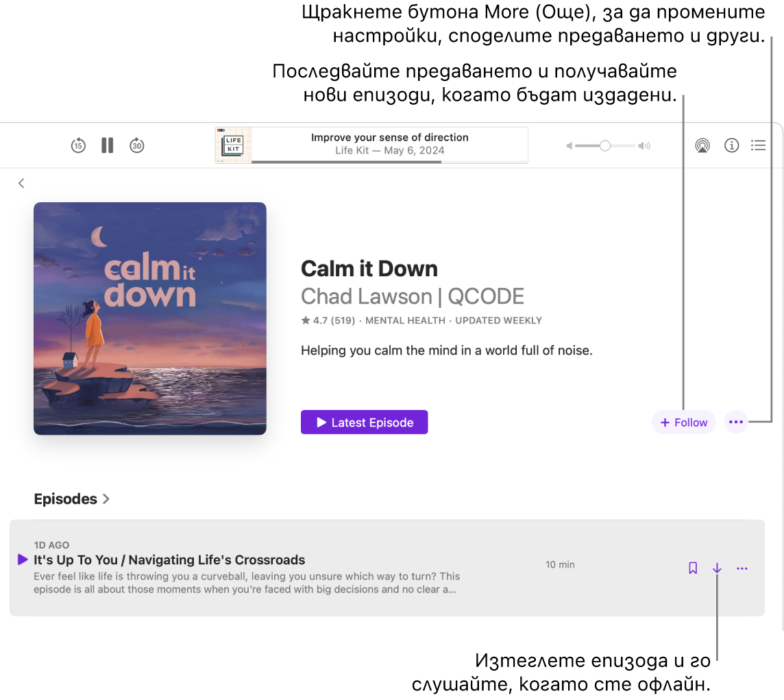Click the minimum volume speaker icon
Viewport: 784px width, 700px height.
[569, 145]
